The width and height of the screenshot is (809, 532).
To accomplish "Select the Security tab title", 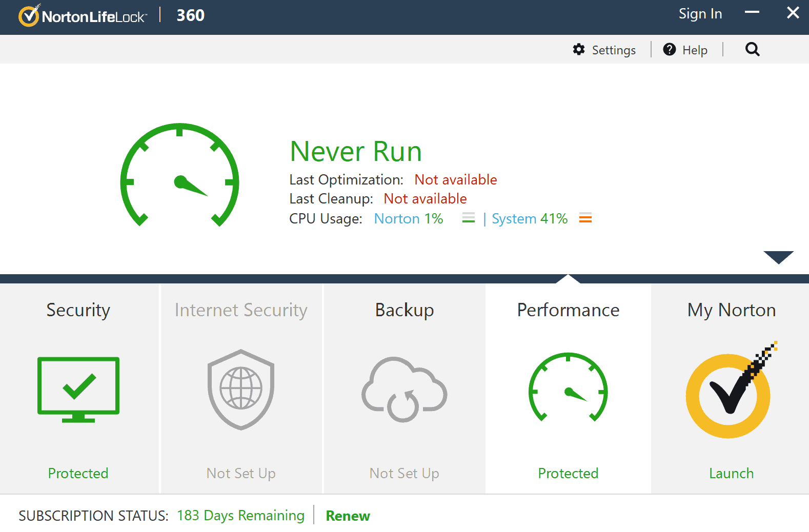I will point(78,310).
